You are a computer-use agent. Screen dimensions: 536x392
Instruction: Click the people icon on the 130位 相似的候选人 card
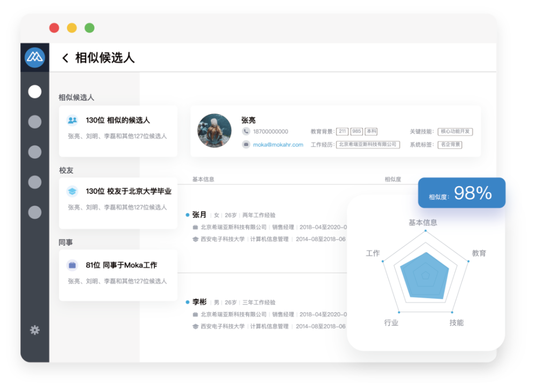(x=72, y=121)
